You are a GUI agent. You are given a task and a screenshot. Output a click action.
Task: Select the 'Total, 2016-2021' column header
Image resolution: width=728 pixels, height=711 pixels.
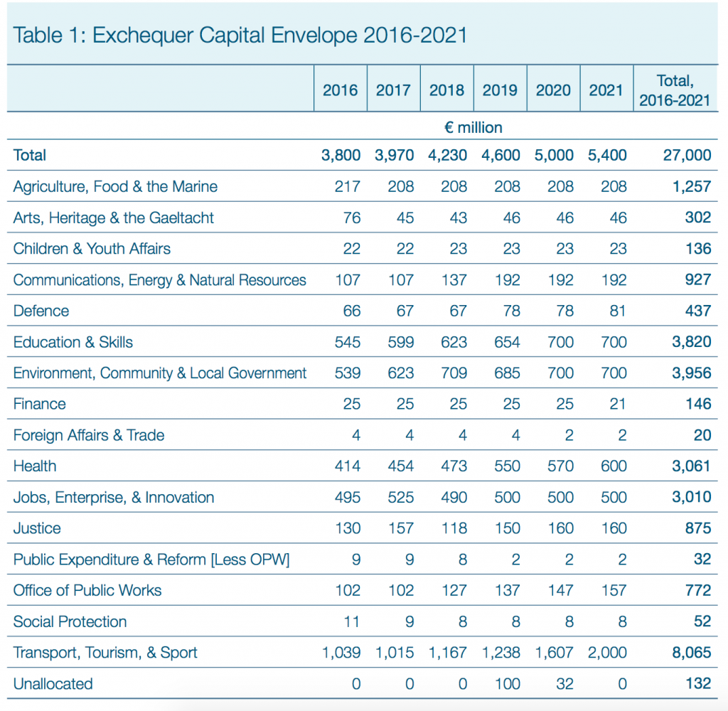point(674,90)
